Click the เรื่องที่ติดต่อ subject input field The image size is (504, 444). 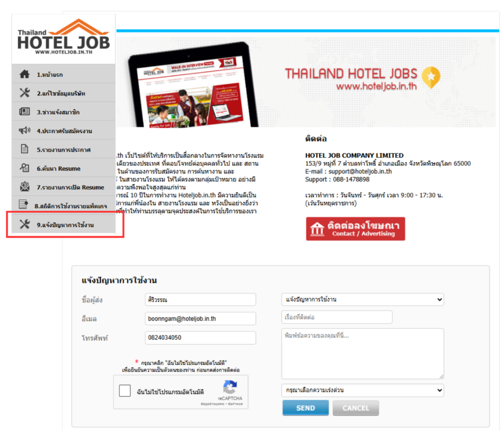click(x=337, y=317)
